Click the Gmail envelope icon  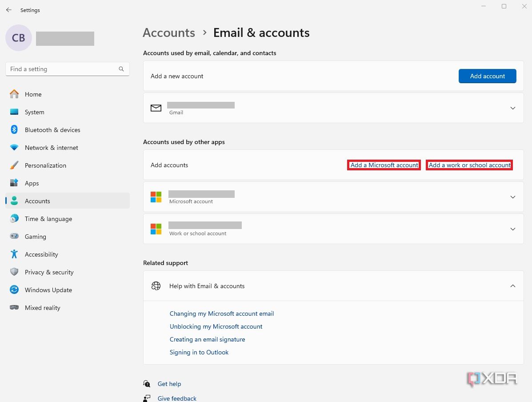coord(156,108)
